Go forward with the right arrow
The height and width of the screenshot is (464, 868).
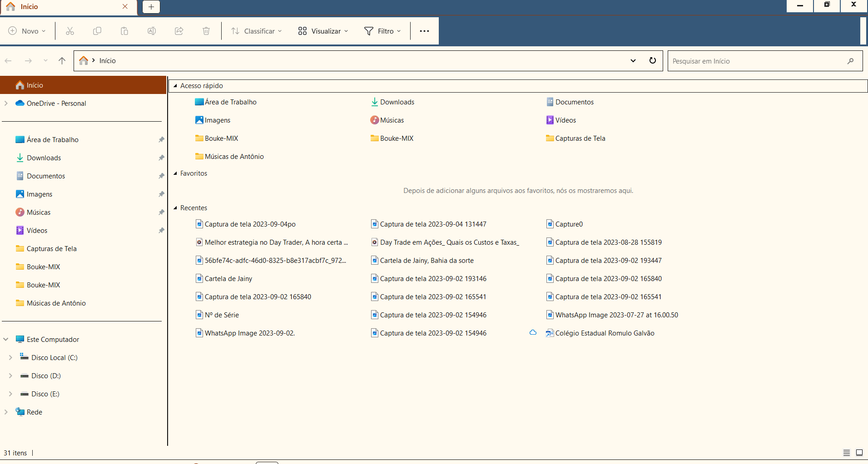[x=28, y=61]
